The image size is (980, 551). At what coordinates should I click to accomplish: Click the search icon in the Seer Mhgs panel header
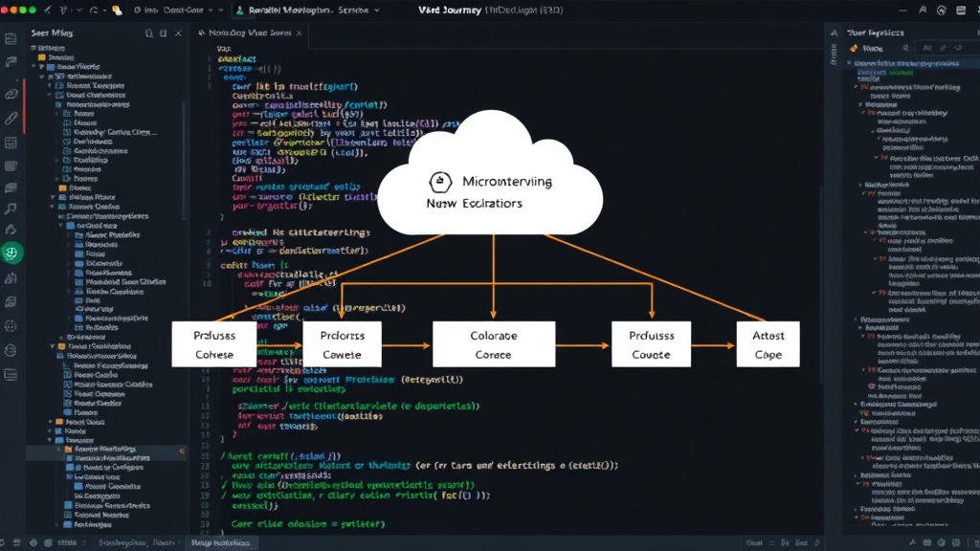point(148,33)
